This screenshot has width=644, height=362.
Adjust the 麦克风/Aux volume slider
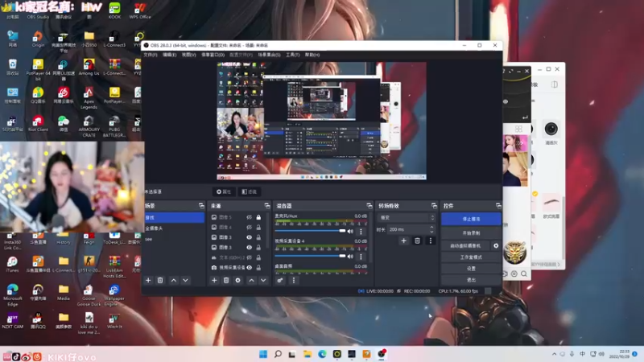click(x=310, y=231)
